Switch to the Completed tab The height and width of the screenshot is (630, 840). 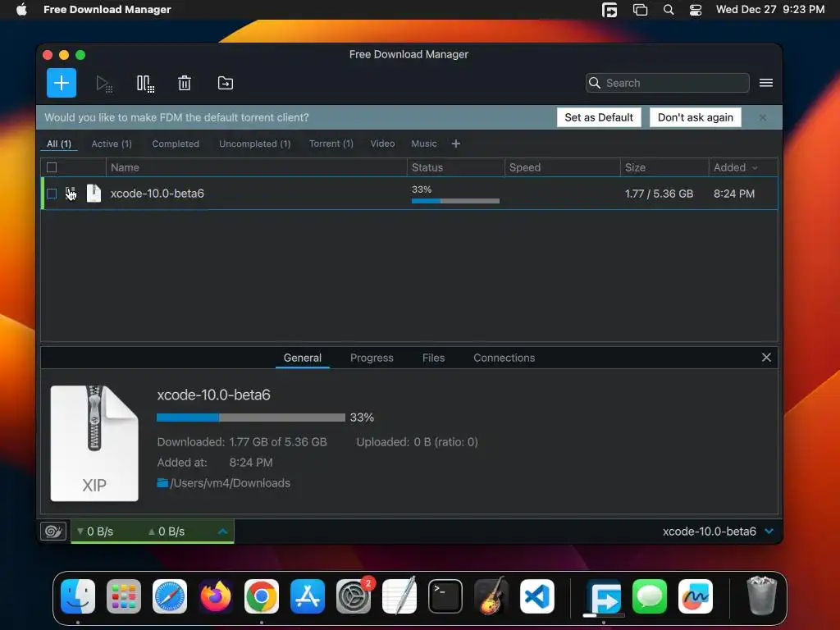click(176, 144)
